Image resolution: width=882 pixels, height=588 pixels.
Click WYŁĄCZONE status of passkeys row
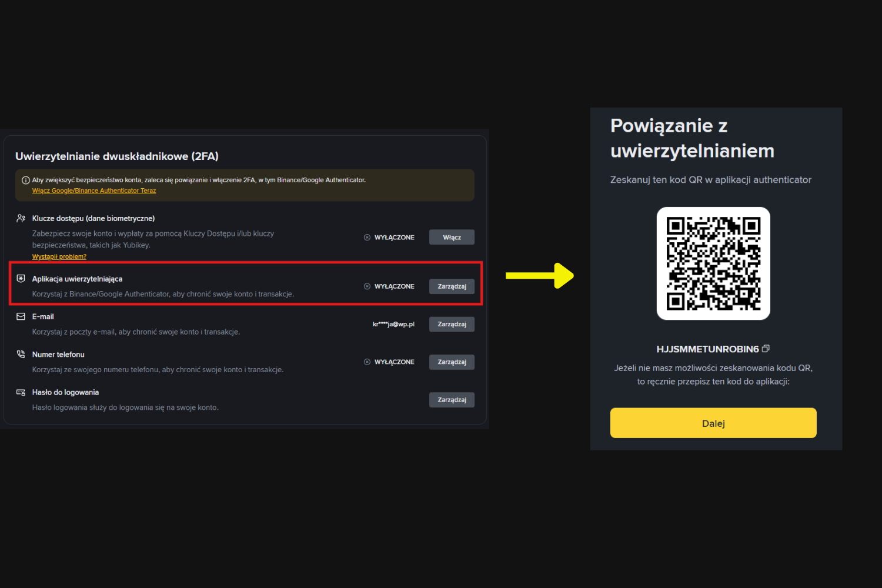point(395,238)
